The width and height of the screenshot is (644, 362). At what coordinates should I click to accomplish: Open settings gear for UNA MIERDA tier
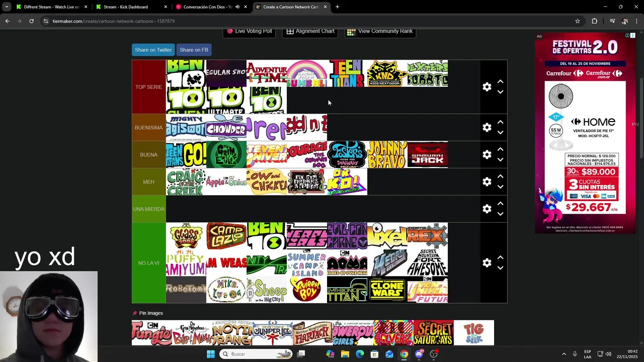tap(487, 209)
